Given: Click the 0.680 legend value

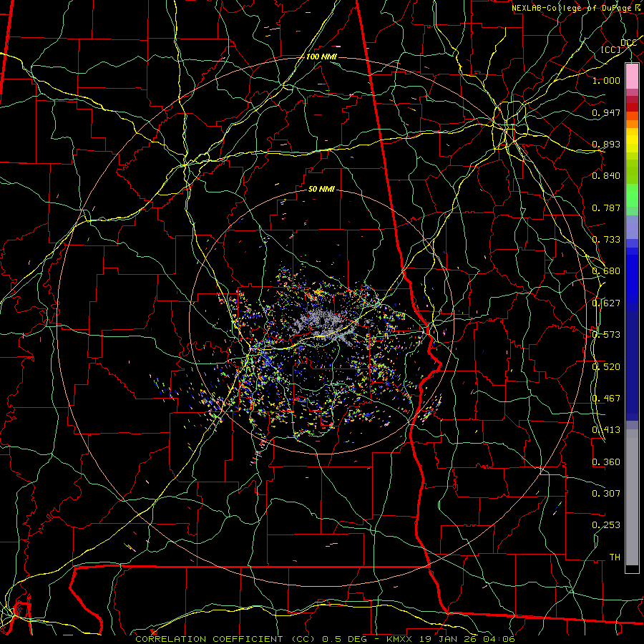Looking at the screenshot, I should tap(606, 271).
